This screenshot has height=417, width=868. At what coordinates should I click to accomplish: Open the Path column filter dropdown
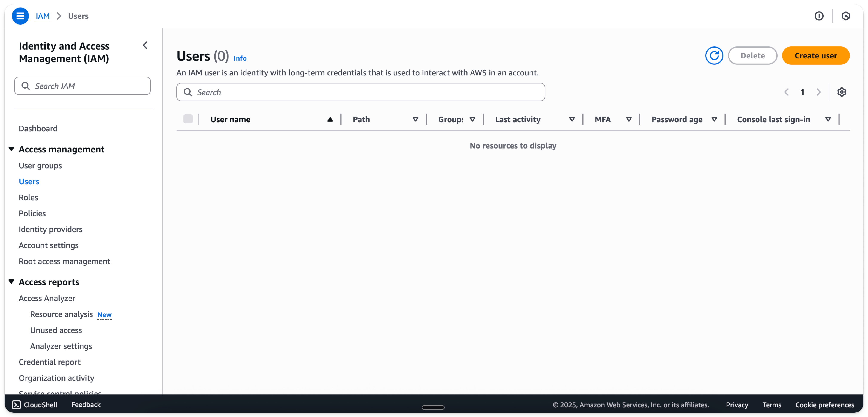tap(416, 119)
